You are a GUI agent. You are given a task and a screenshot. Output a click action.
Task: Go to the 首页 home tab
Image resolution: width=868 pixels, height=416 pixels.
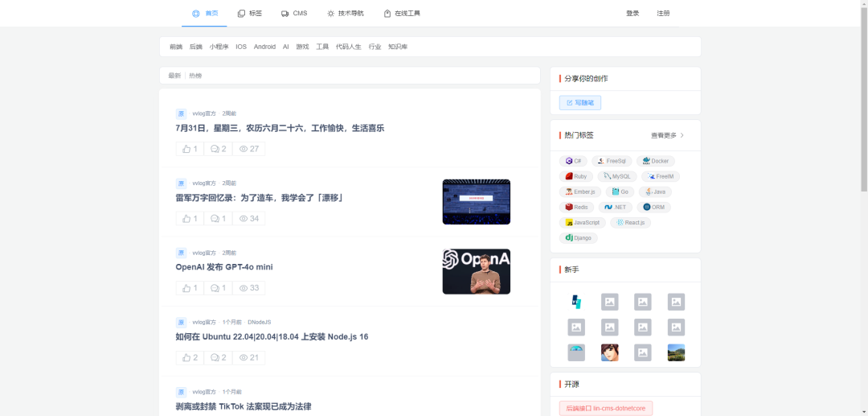tap(204, 14)
